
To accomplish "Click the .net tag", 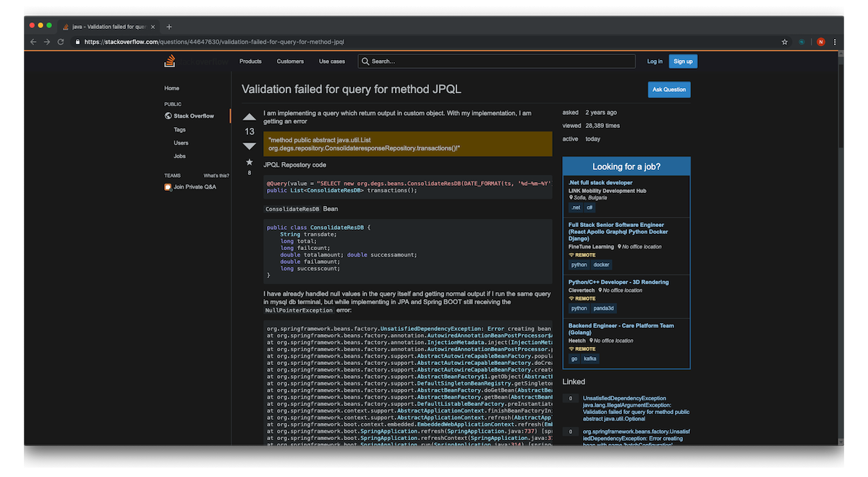I will (x=576, y=207).
